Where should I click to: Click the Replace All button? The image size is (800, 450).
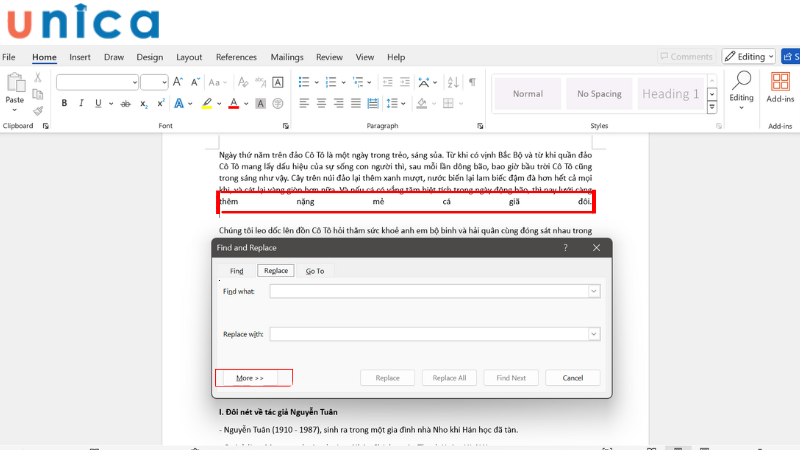pyautogui.click(x=449, y=378)
